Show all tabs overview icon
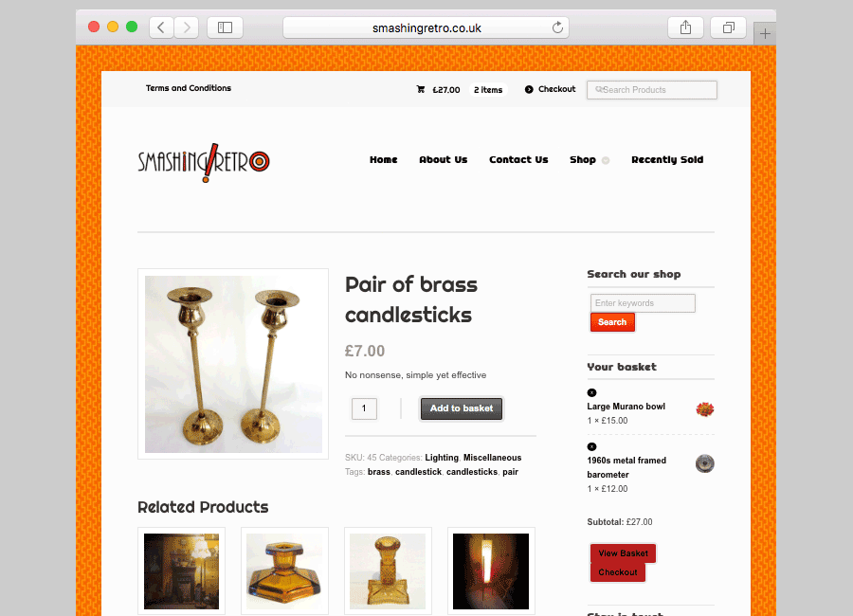 coord(728,27)
